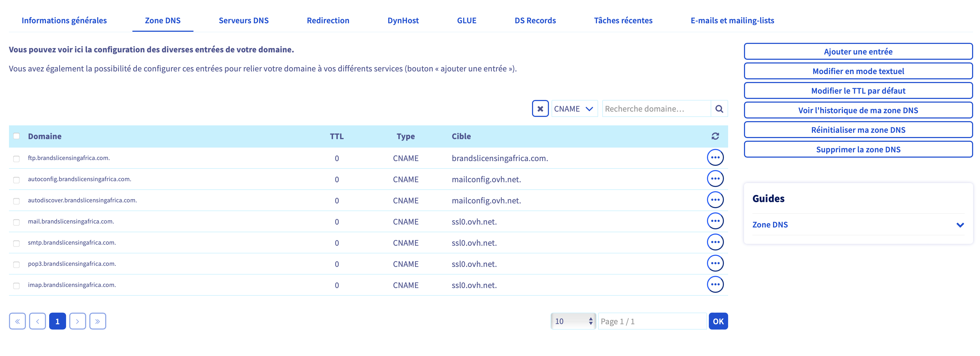
Task: Open the rows-per-page selector showing 10
Action: click(x=573, y=321)
